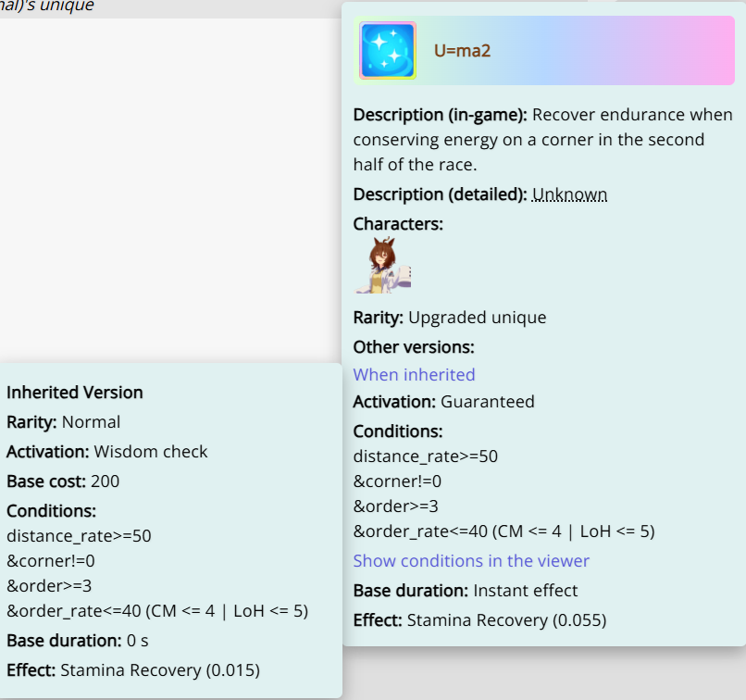Click Rarity: Upgraded unique text

450,317
